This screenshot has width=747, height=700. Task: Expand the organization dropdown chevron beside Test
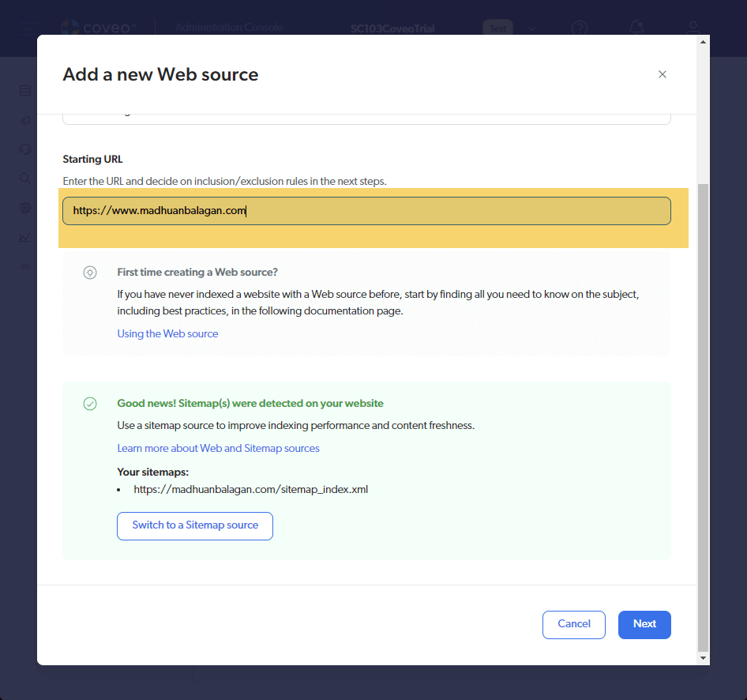pos(532,28)
